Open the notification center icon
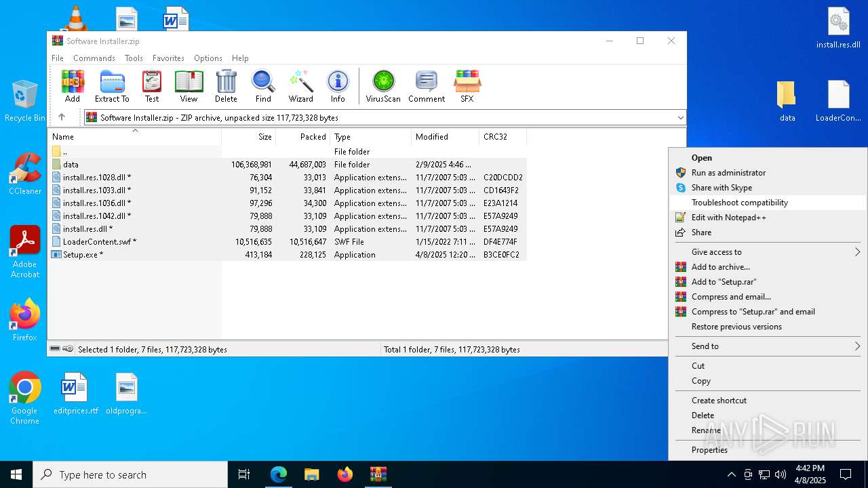Viewport: 868px width, 488px height. pyautogui.click(x=846, y=474)
